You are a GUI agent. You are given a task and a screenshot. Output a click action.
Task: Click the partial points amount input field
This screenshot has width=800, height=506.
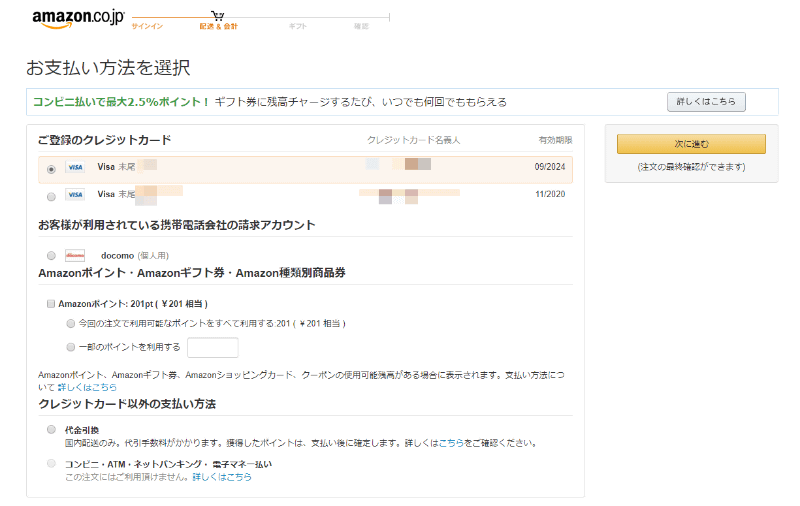tap(213, 347)
